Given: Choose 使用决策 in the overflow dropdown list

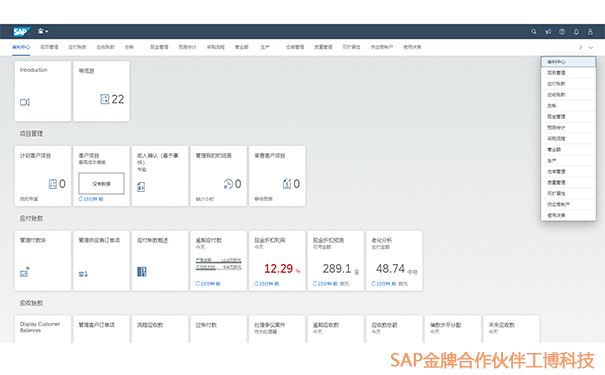Looking at the screenshot, I should coord(568,216).
